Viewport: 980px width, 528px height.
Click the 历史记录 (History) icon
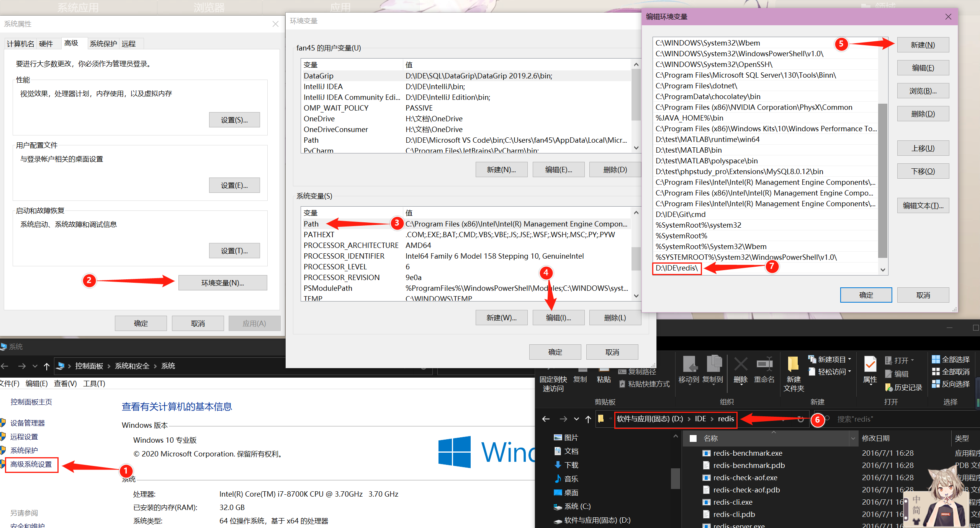(x=889, y=387)
